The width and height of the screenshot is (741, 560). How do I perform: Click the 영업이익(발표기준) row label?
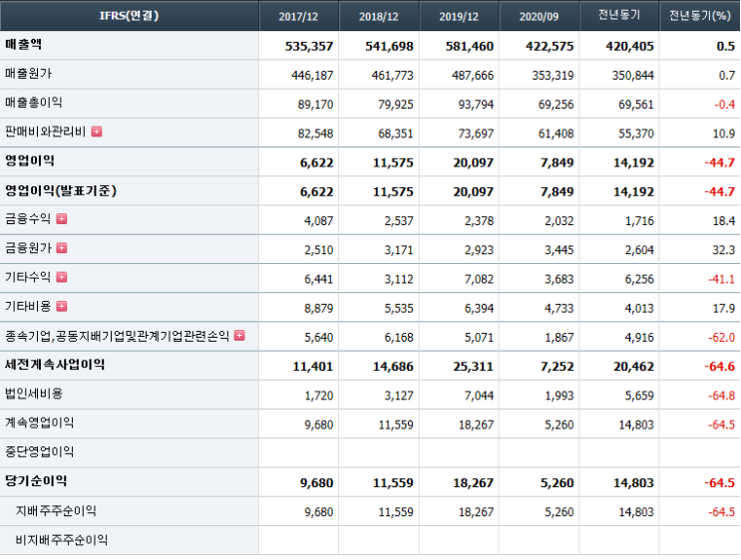click(x=61, y=190)
